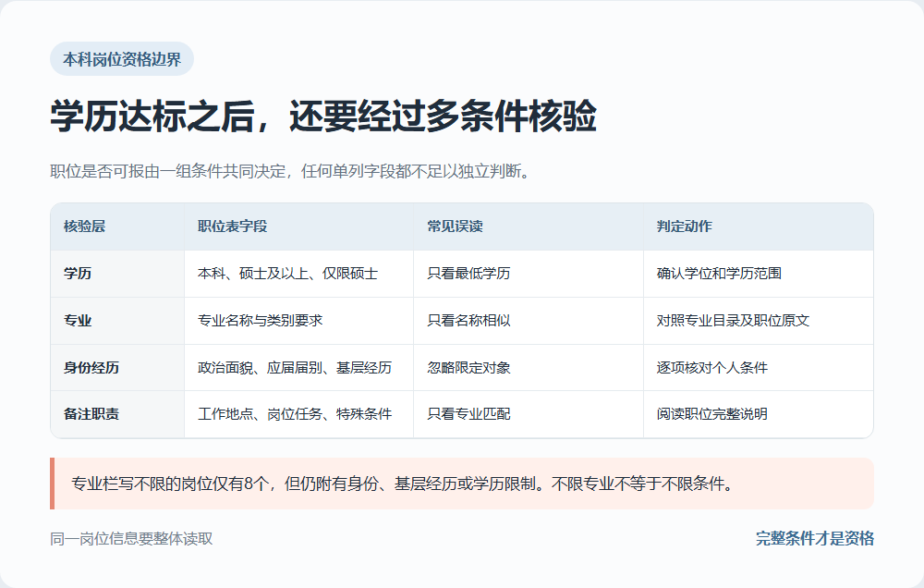Click the cell 政治面貌、应届届别、基层经历
924x588 pixels.
[x=298, y=367]
